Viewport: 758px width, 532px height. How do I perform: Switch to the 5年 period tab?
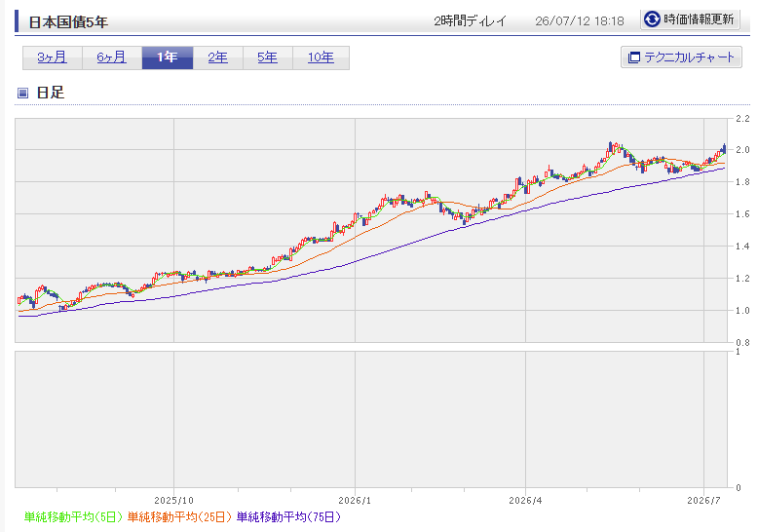point(267,57)
